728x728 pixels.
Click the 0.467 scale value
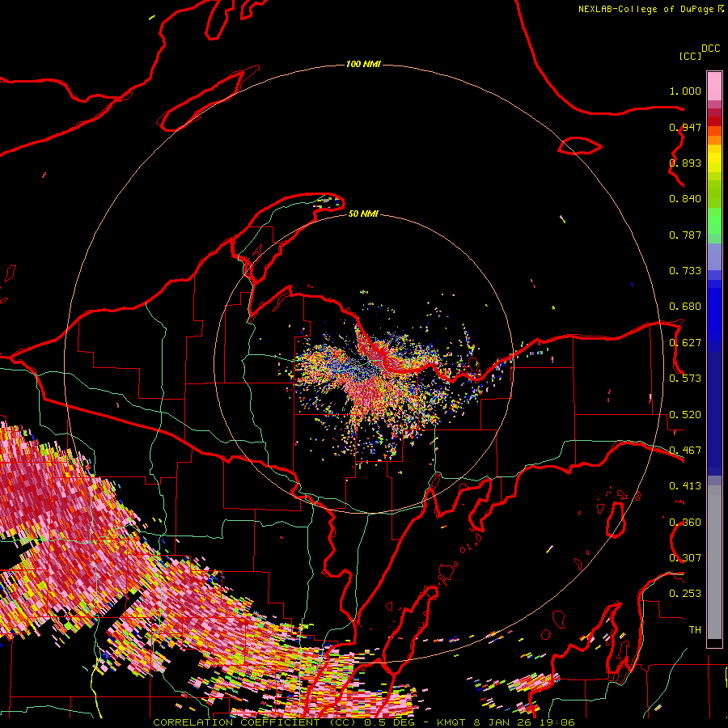685,451
